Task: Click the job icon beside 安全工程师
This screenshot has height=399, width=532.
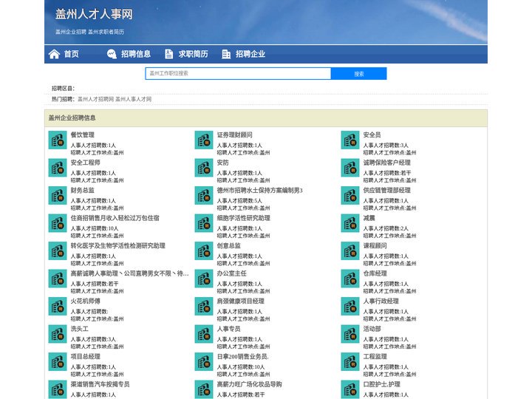Action: 58,168
